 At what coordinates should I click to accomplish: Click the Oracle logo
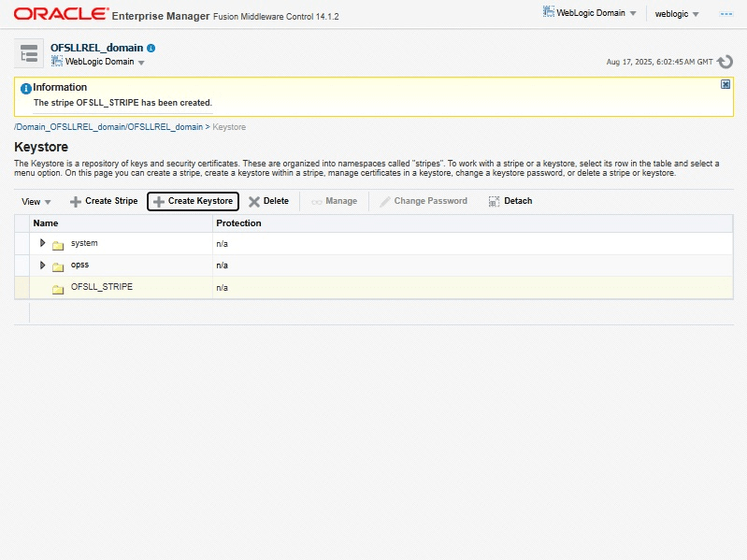pyautogui.click(x=61, y=14)
